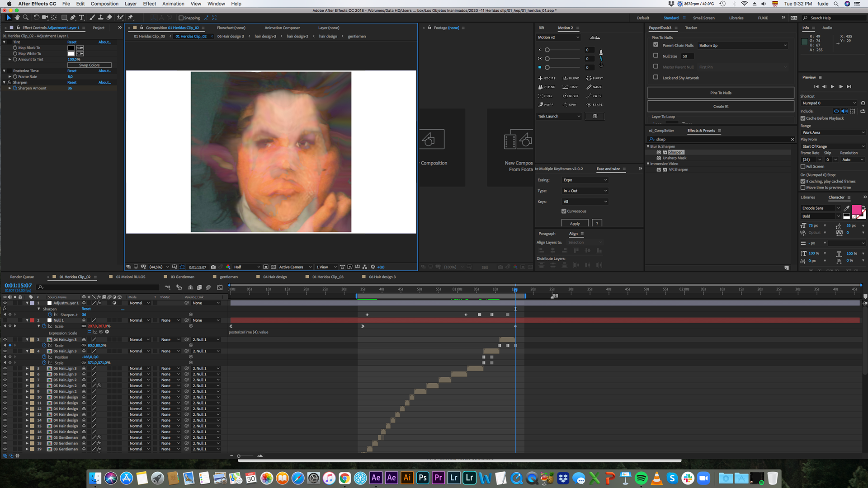Viewport: 868px width, 488px height.
Task: Click the Motion v2 JUMP tool
Action: (x=570, y=87)
